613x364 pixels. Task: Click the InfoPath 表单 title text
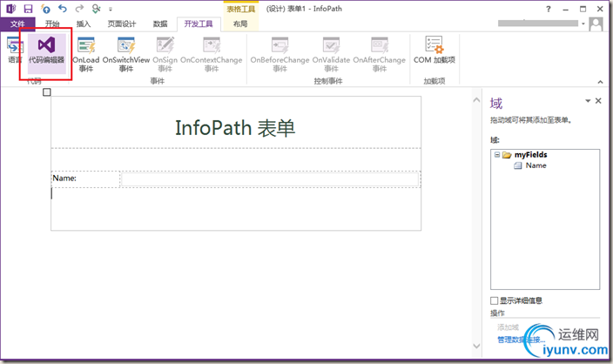(x=235, y=128)
